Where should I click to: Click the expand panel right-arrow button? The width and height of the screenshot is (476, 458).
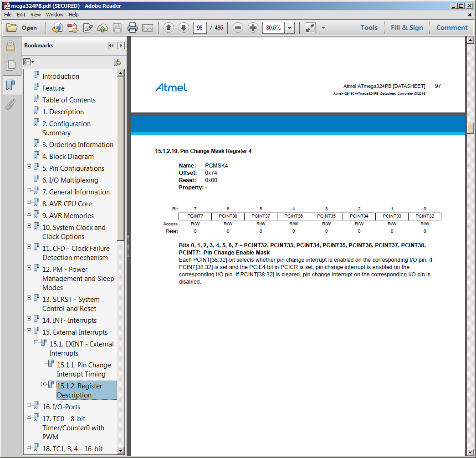pos(121,46)
